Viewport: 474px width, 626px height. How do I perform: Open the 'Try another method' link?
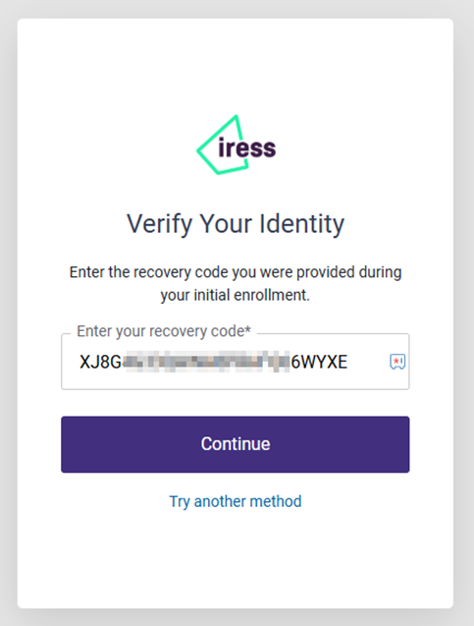(235, 501)
